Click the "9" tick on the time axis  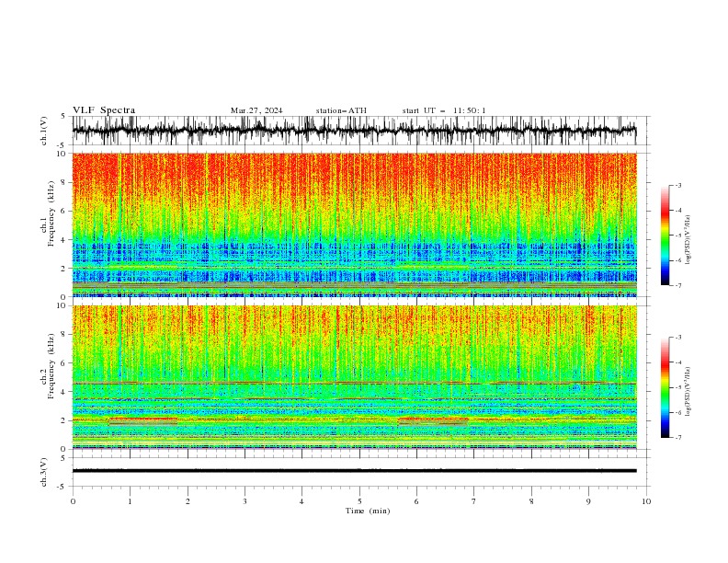click(x=588, y=501)
